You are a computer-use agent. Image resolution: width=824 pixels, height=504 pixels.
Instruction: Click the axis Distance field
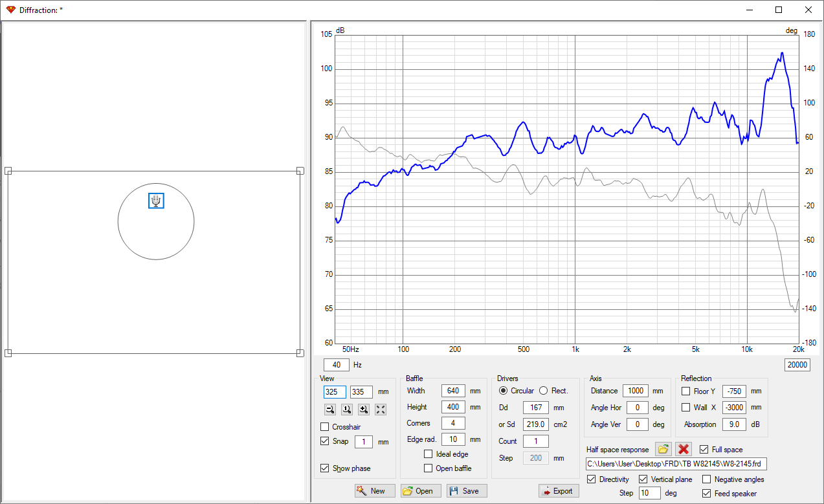pyautogui.click(x=636, y=391)
